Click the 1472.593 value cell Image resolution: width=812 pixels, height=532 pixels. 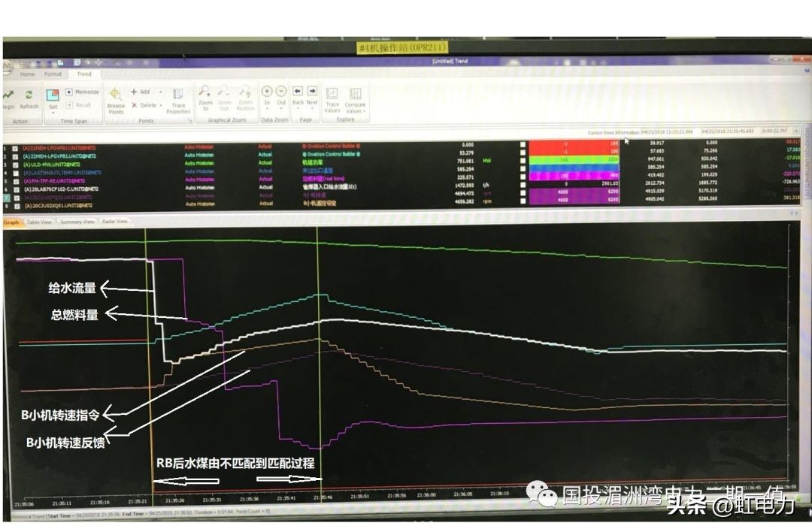click(x=464, y=186)
